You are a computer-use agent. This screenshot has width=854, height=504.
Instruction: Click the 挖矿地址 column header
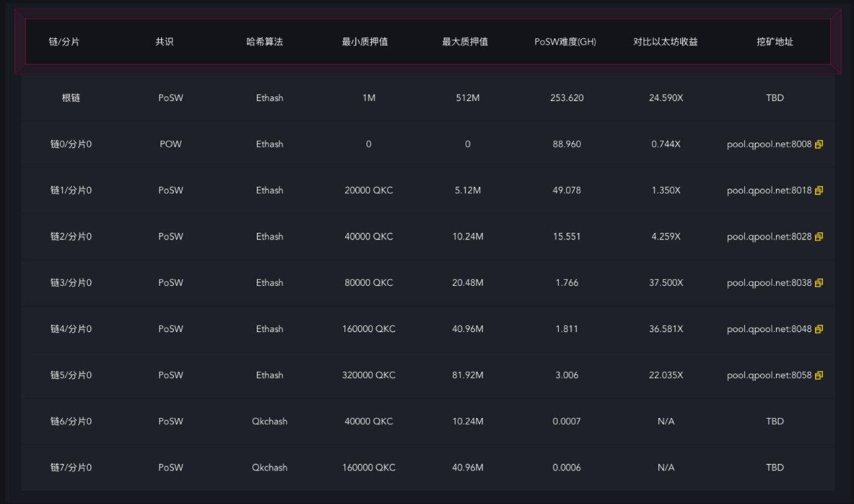pos(775,41)
